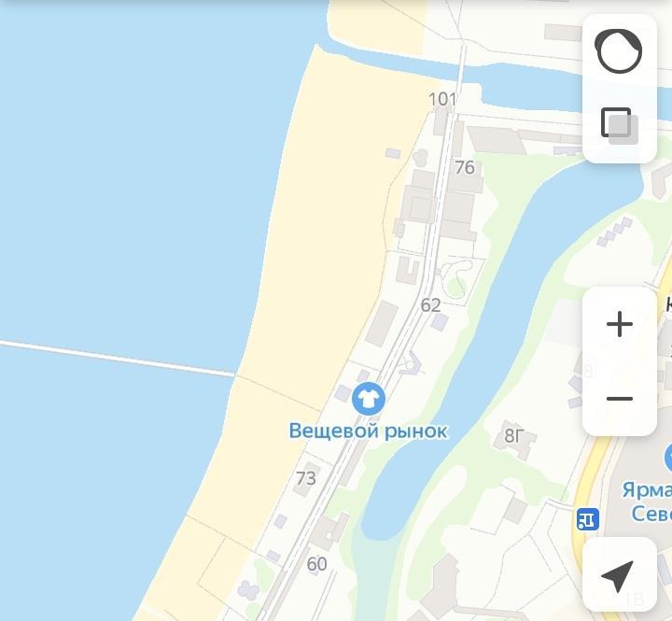Image resolution: width=672 pixels, height=621 pixels.
Task: Click the white pier line across the water
Action: (117, 358)
